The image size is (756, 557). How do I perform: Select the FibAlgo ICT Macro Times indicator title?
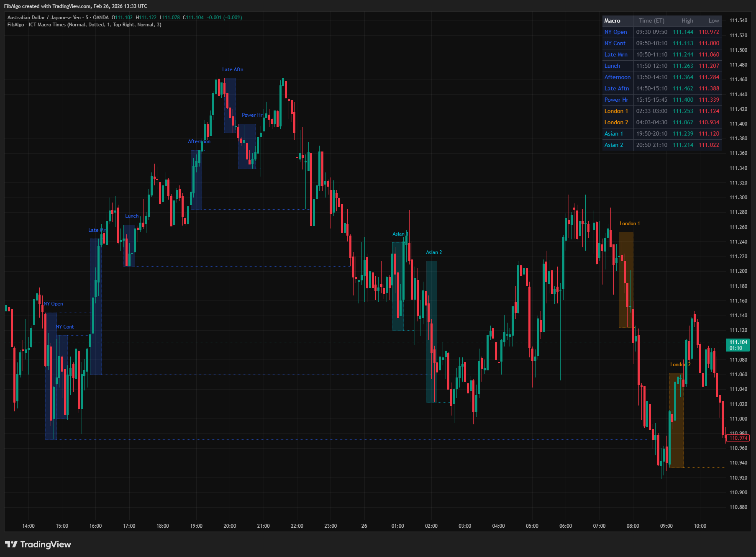[63, 25]
